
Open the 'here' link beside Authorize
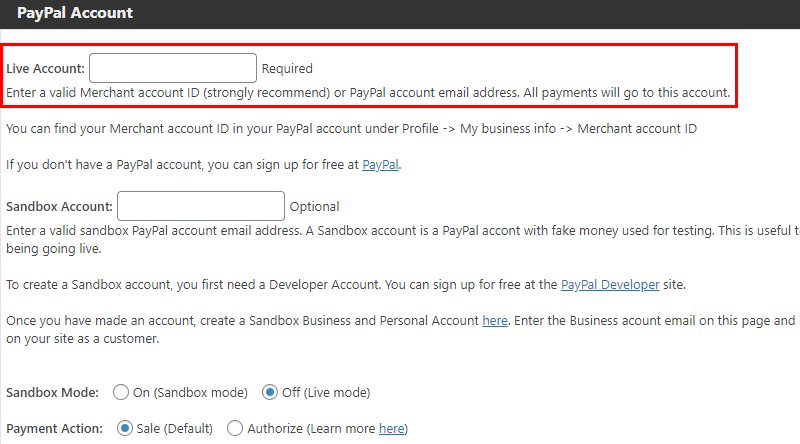(x=391, y=429)
